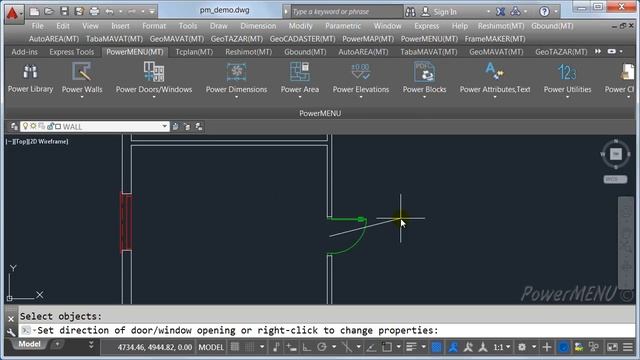Open the Power Walls tool
This screenshot has height=360, width=640.
tap(82, 78)
